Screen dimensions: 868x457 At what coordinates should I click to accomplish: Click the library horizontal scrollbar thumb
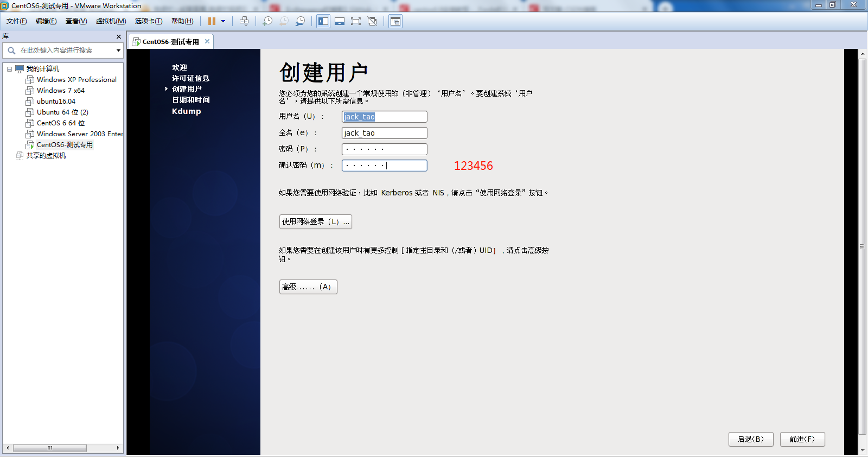[49, 448]
